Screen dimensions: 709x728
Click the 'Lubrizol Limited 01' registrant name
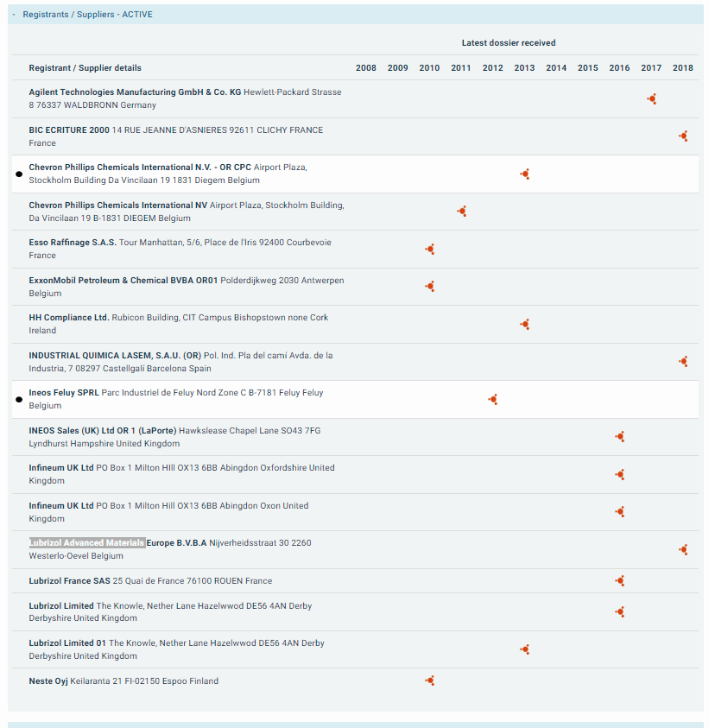pyautogui.click(x=67, y=643)
